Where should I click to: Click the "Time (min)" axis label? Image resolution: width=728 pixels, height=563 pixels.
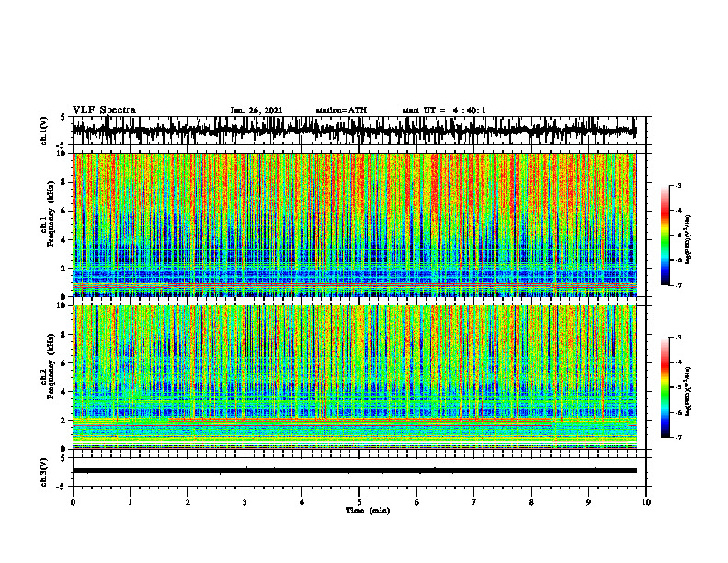[368, 511]
